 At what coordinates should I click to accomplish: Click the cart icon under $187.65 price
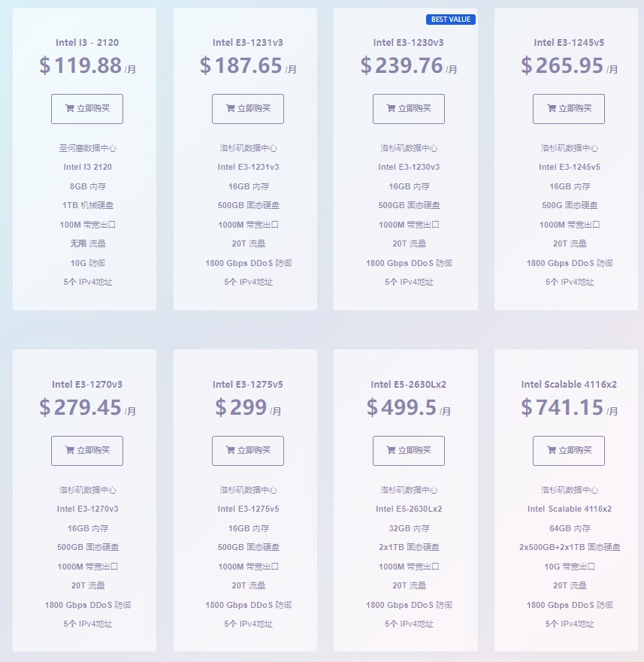(x=231, y=108)
